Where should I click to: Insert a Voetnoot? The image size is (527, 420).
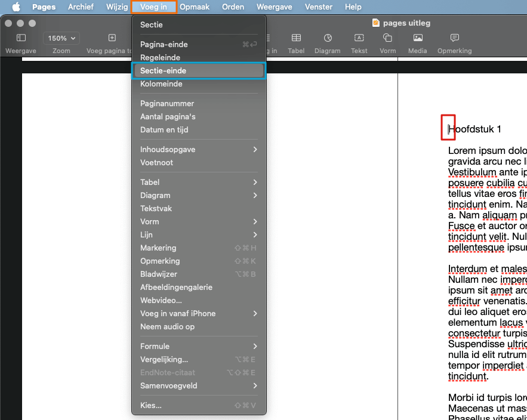click(199, 163)
